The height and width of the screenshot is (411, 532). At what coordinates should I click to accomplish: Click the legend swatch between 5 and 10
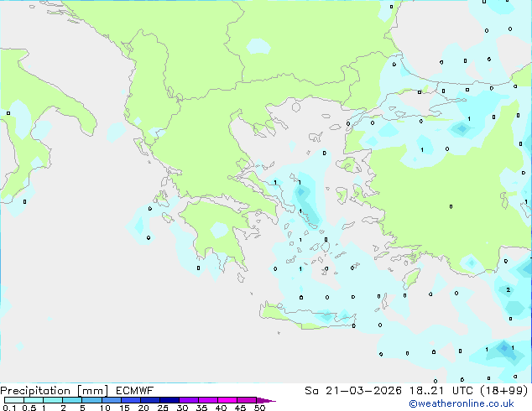[91, 400]
